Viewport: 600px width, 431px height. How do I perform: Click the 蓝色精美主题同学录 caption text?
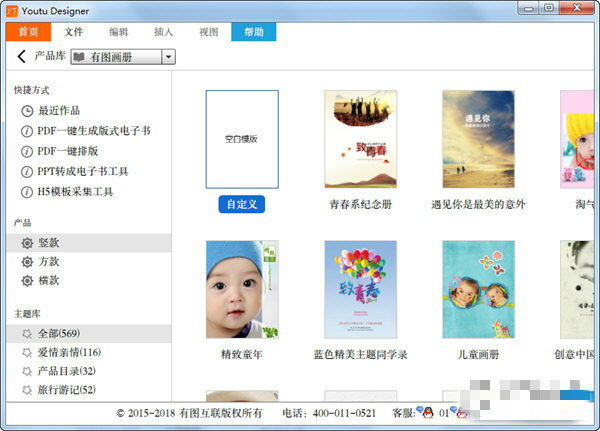pyautogui.click(x=360, y=354)
